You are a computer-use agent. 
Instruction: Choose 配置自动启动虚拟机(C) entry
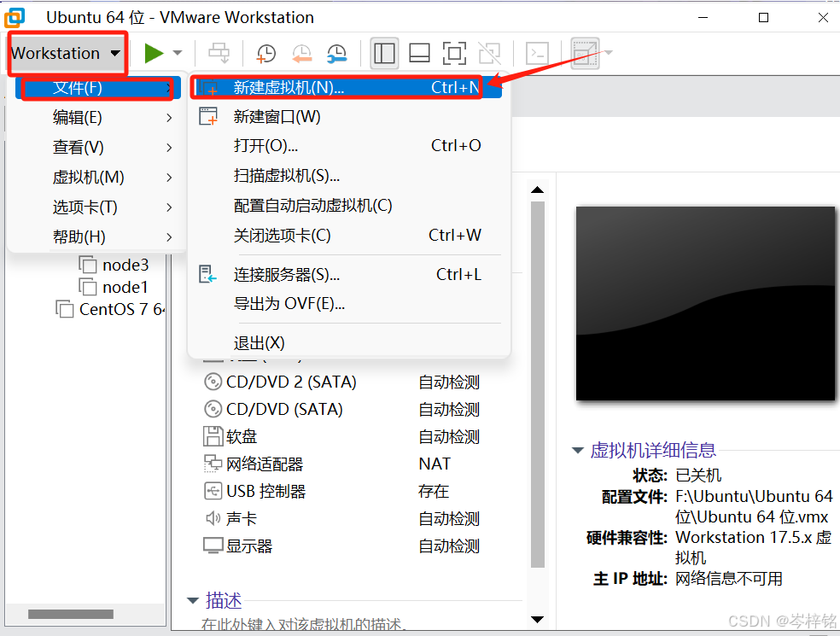[x=347, y=205]
